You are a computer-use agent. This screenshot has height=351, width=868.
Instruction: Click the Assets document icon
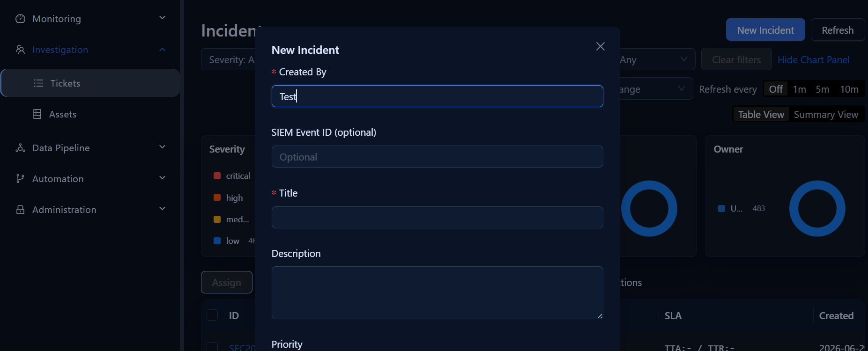pyautogui.click(x=37, y=114)
